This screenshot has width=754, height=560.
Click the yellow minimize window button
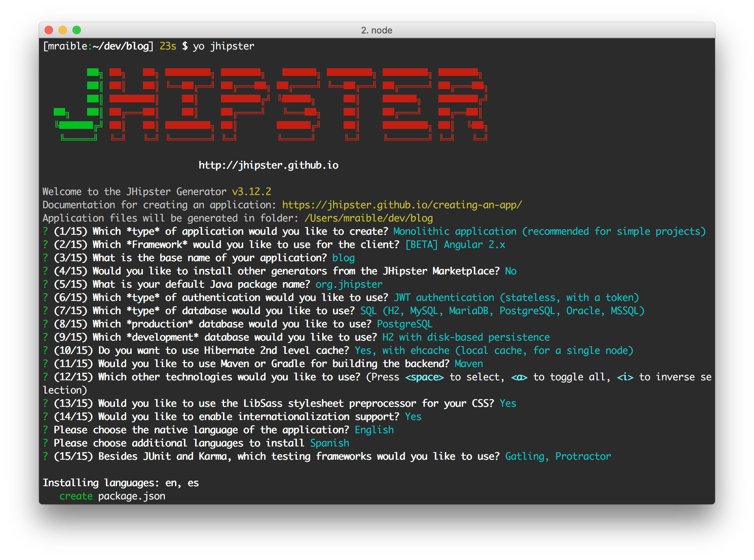[x=63, y=30]
